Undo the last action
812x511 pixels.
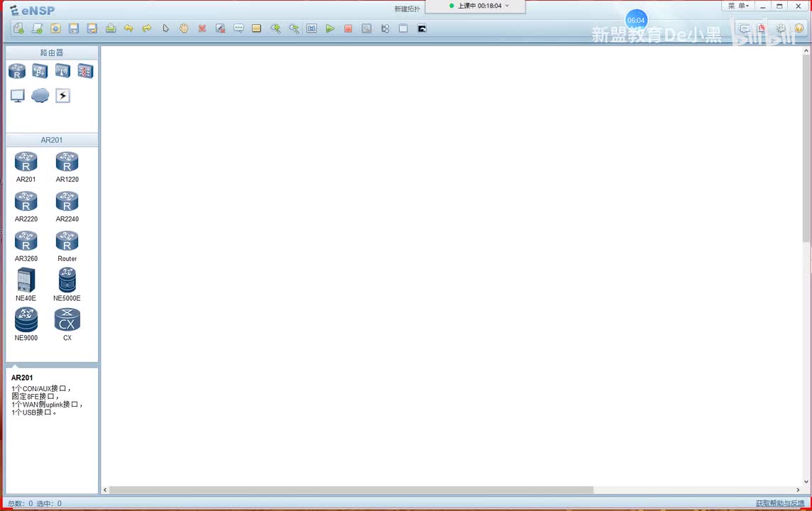point(128,28)
